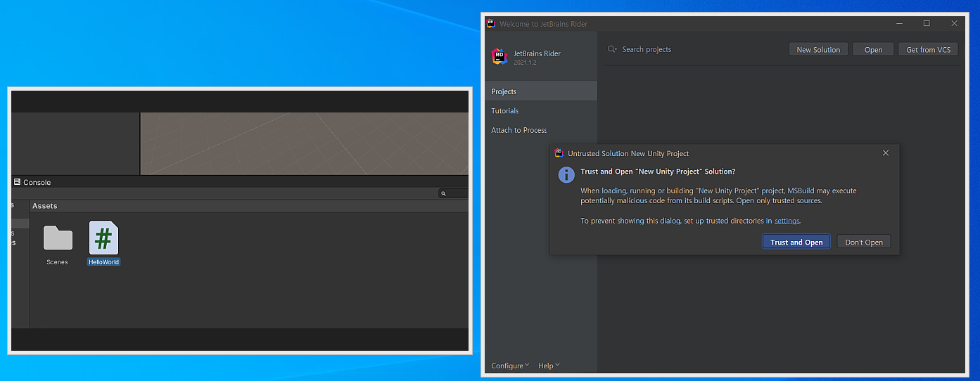This screenshot has height=381, width=980.
Task: Switch to the Tutorials tab in Rider
Action: point(541,110)
